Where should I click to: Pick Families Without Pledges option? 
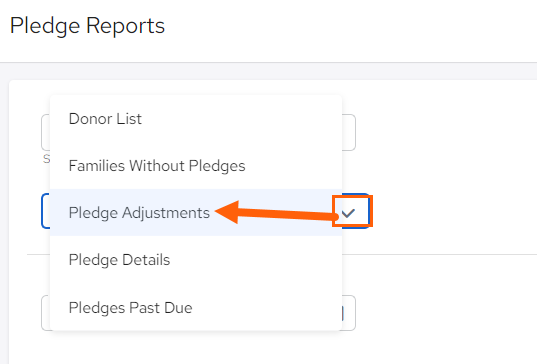point(196,166)
